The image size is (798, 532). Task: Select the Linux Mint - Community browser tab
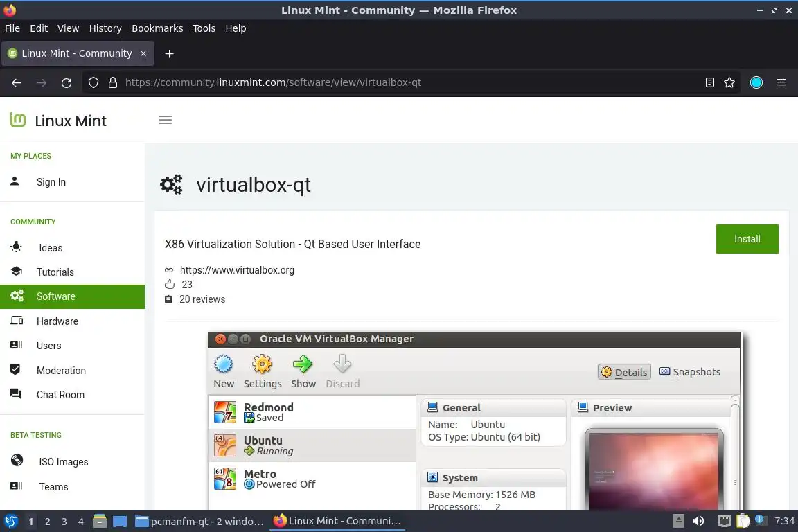77,53
